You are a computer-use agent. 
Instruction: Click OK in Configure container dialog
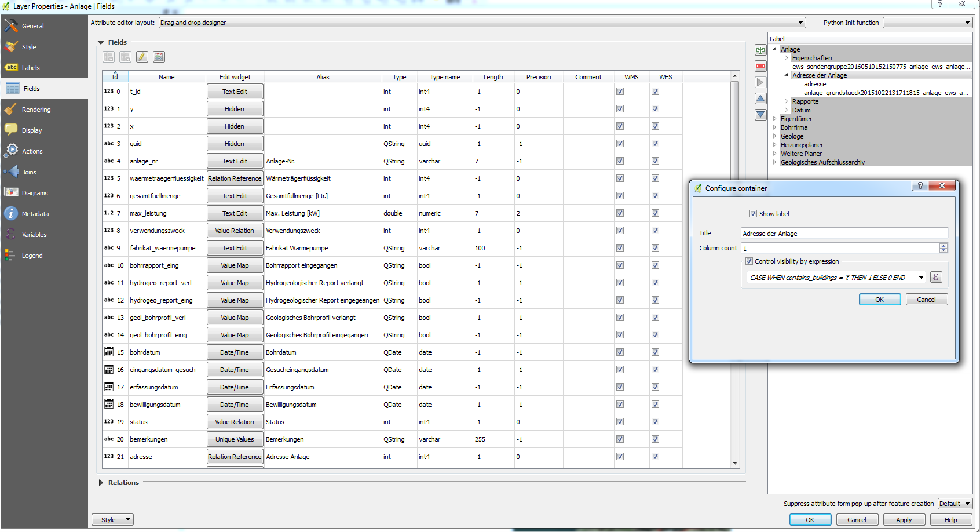pos(879,300)
